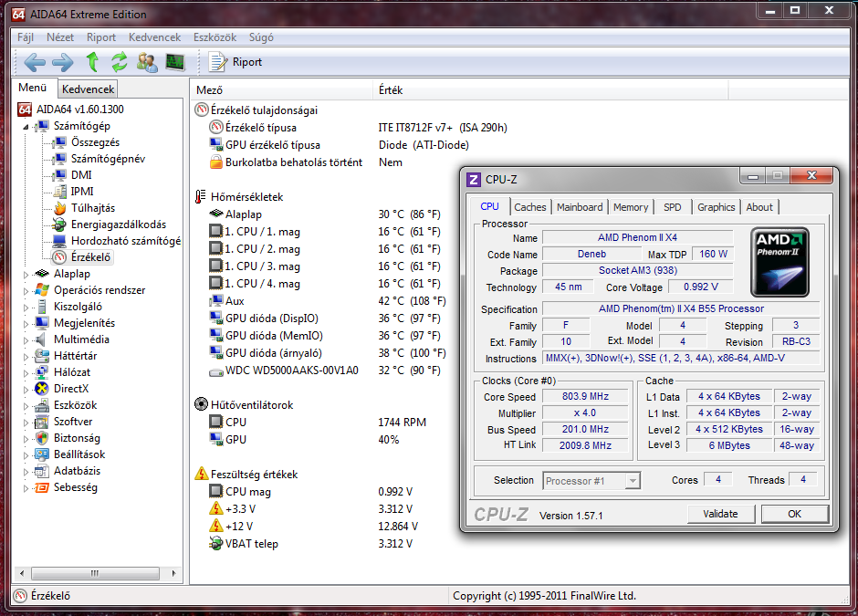
Task: Switch to the About tab in CPU-Z
Action: [x=759, y=207]
